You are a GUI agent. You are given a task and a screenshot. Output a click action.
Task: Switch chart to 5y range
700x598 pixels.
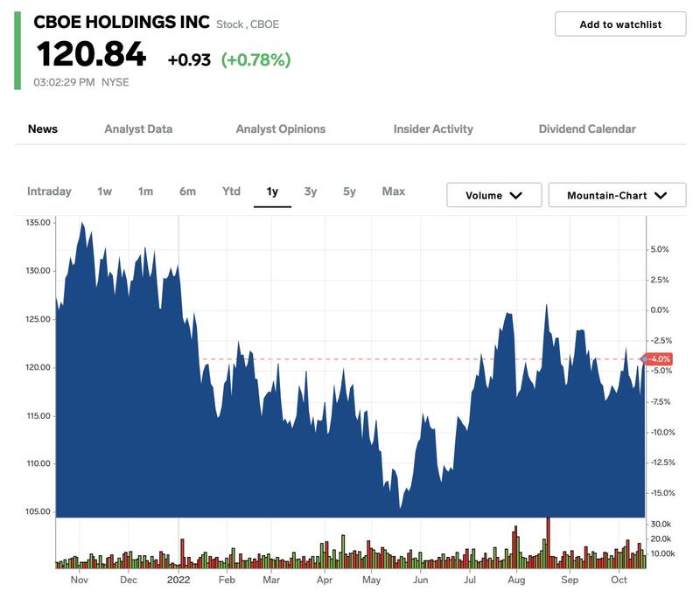point(349,191)
